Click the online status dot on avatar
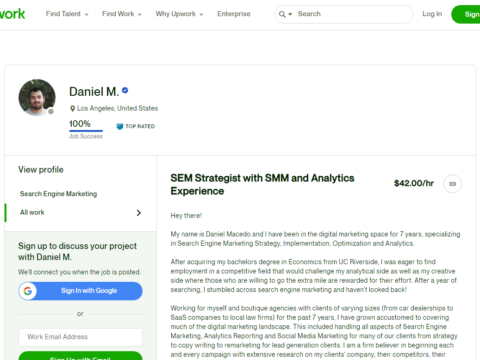Image resolution: width=480 pixels, height=360 pixels. 51,112
